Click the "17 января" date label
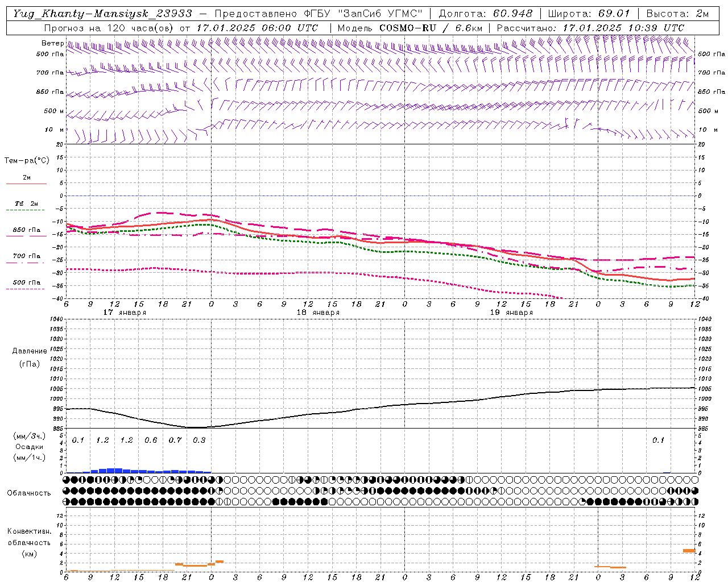The width and height of the screenshot is (728, 582). [x=125, y=313]
